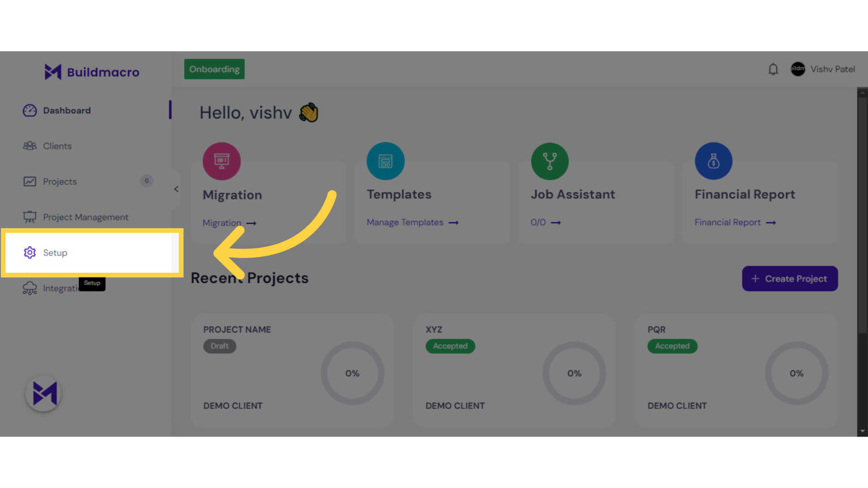
Task: Toggle the Onboarding button state
Action: pos(214,69)
